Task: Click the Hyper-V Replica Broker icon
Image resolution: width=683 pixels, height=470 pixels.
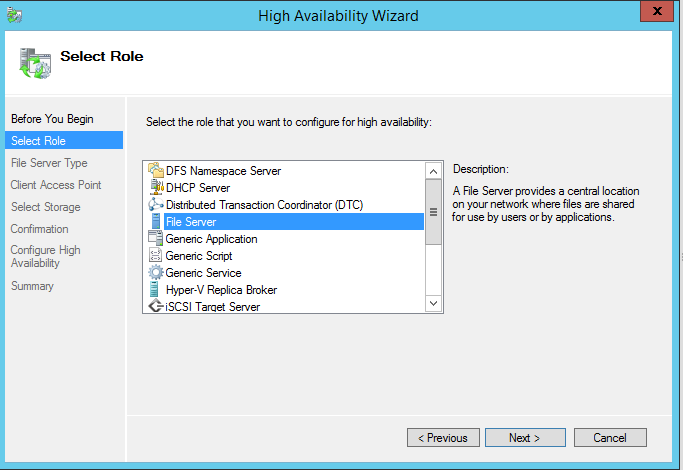Action: [156, 290]
